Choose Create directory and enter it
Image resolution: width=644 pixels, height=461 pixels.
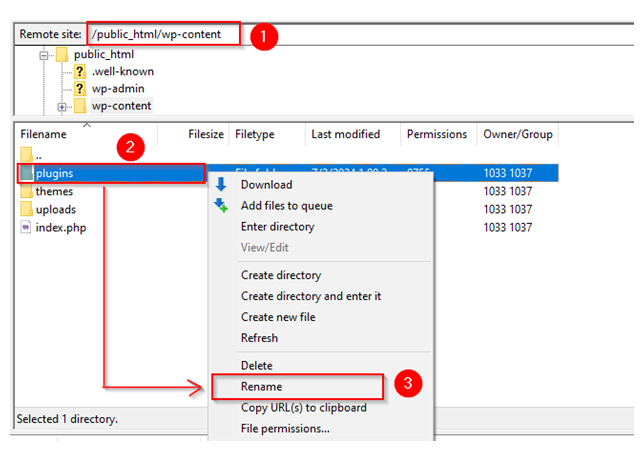pyautogui.click(x=321, y=296)
